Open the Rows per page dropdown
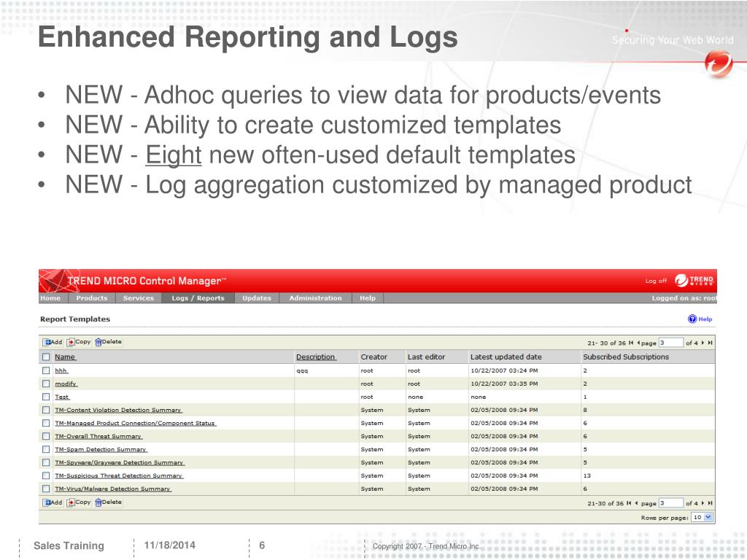Screen dimensions: 747x560 coord(703,517)
